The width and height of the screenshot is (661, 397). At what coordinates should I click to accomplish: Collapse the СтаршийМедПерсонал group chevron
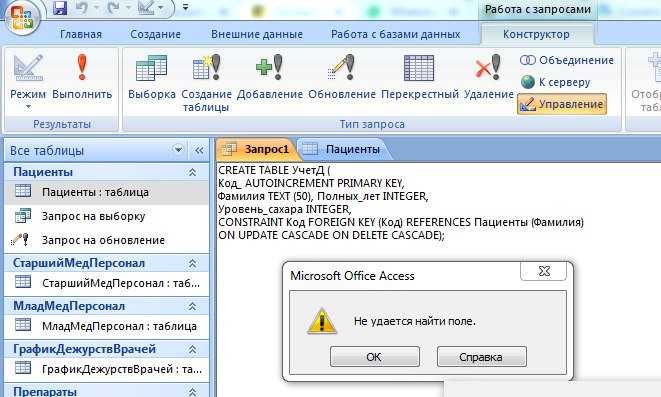point(192,263)
